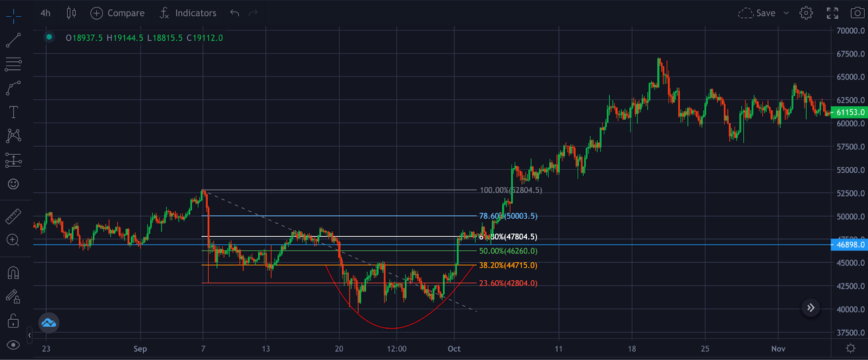Lock all drawing tools
This screenshot has width=868, height=360.
point(13,321)
